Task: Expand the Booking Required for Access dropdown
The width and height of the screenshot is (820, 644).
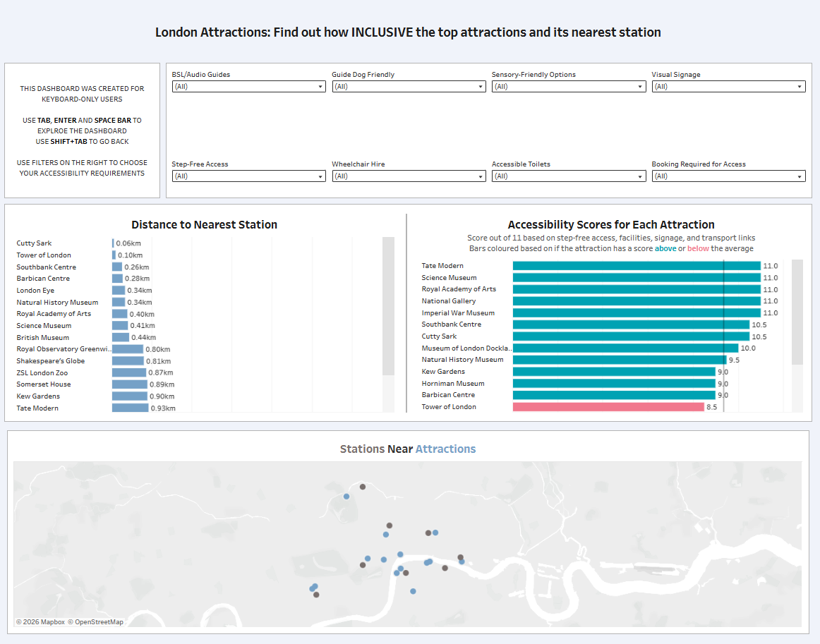Action: point(728,176)
